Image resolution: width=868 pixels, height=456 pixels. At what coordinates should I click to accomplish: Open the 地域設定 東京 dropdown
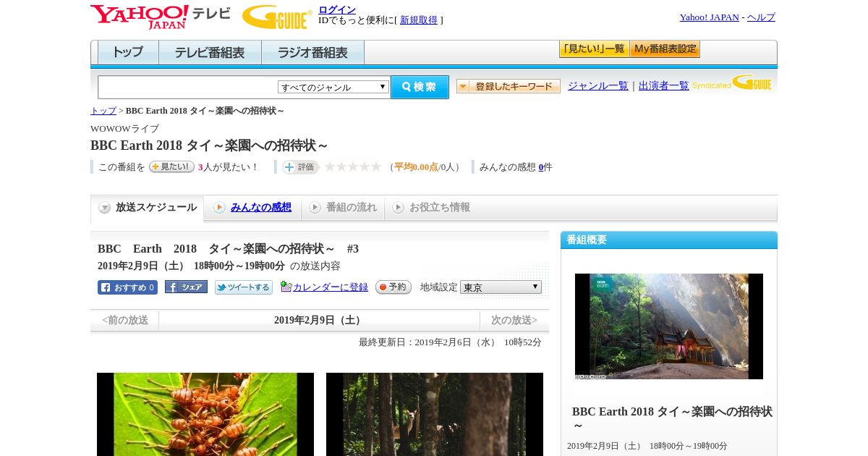pyautogui.click(x=501, y=287)
